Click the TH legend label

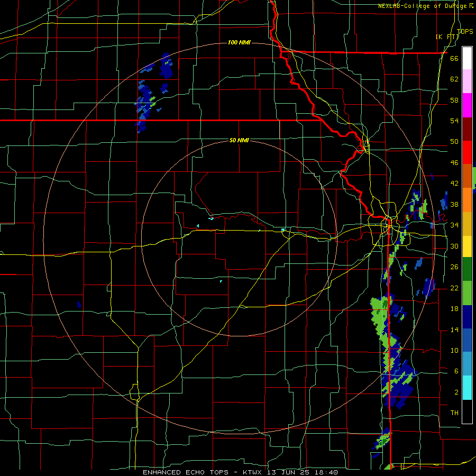(454, 413)
